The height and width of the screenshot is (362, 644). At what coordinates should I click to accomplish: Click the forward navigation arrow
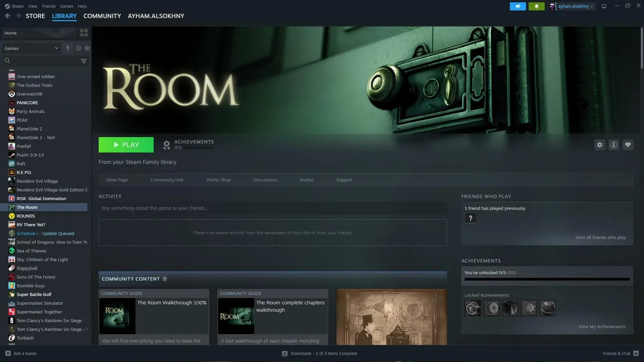pyautogui.click(x=18, y=16)
